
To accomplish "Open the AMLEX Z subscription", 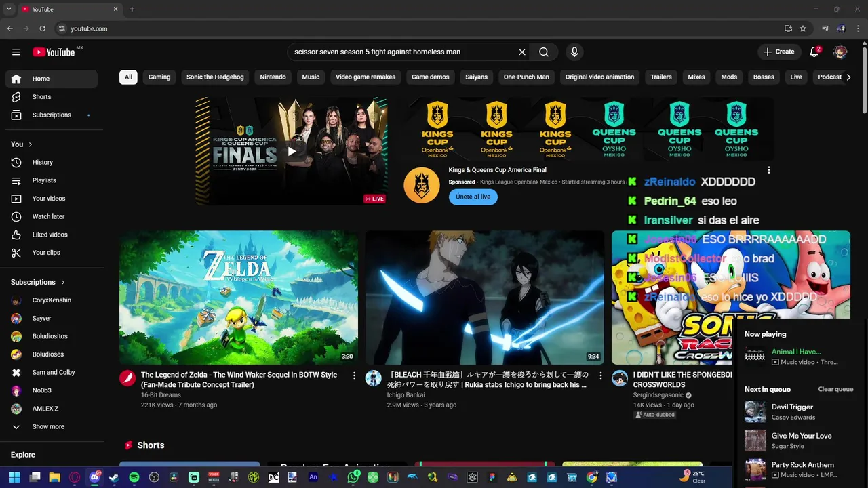I will [52, 409].
